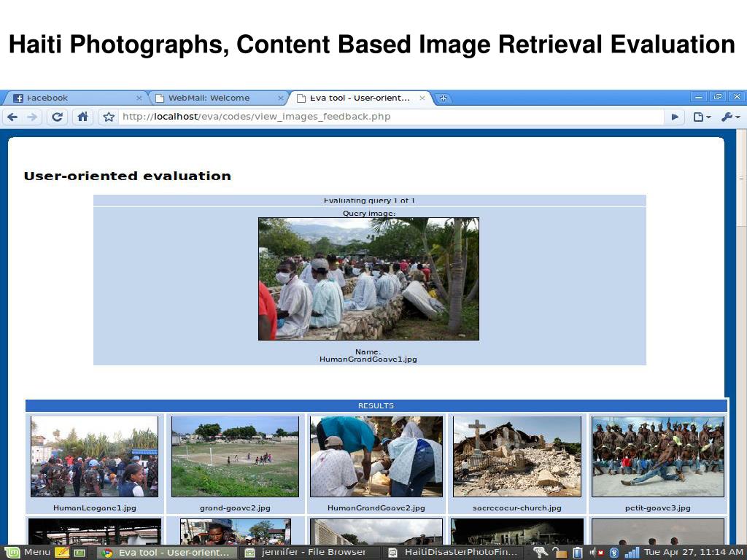Image resolution: width=747 pixels, height=560 pixels.
Task: Click the terminal launcher icon in taskbar
Action: tap(80, 553)
